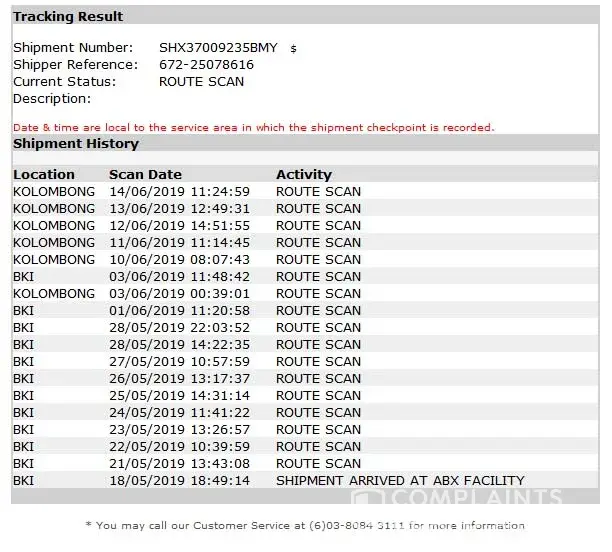Click the Current Status ROUTE SCAN value

tap(201, 81)
